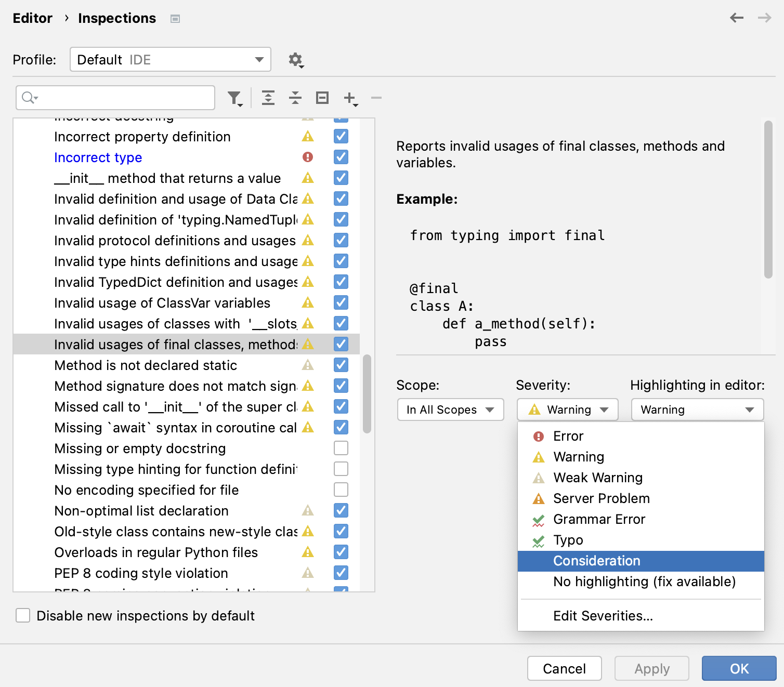The height and width of the screenshot is (687, 784).
Task: Click the icon next to Inspections breadcrumb
Action: point(175,19)
